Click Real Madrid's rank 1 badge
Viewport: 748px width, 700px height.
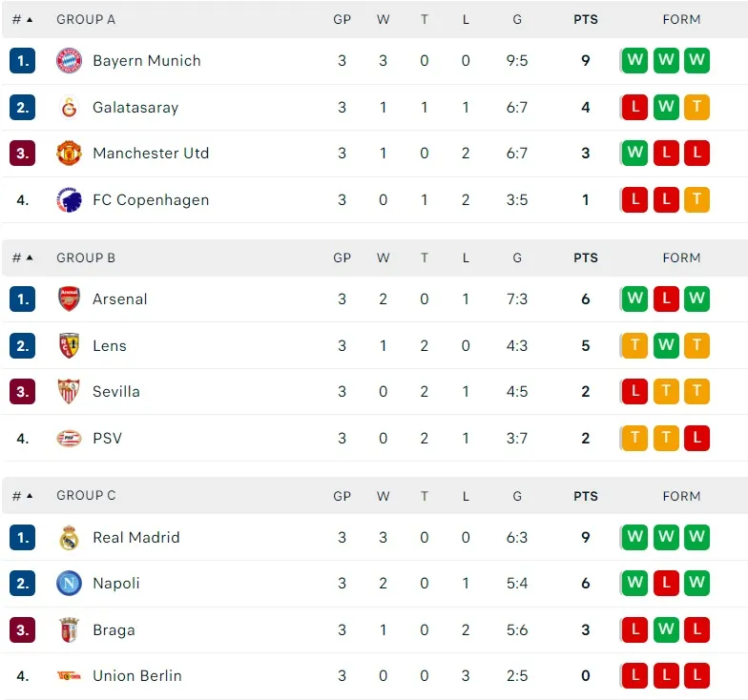pos(23,538)
